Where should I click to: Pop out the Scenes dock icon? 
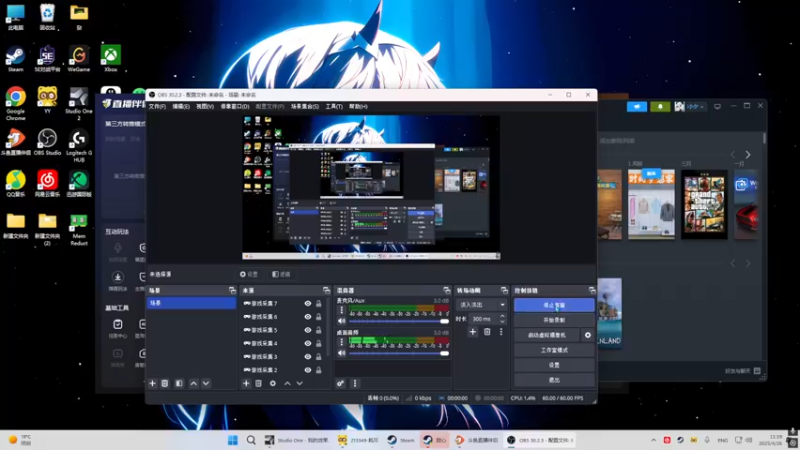pos(232,290)
